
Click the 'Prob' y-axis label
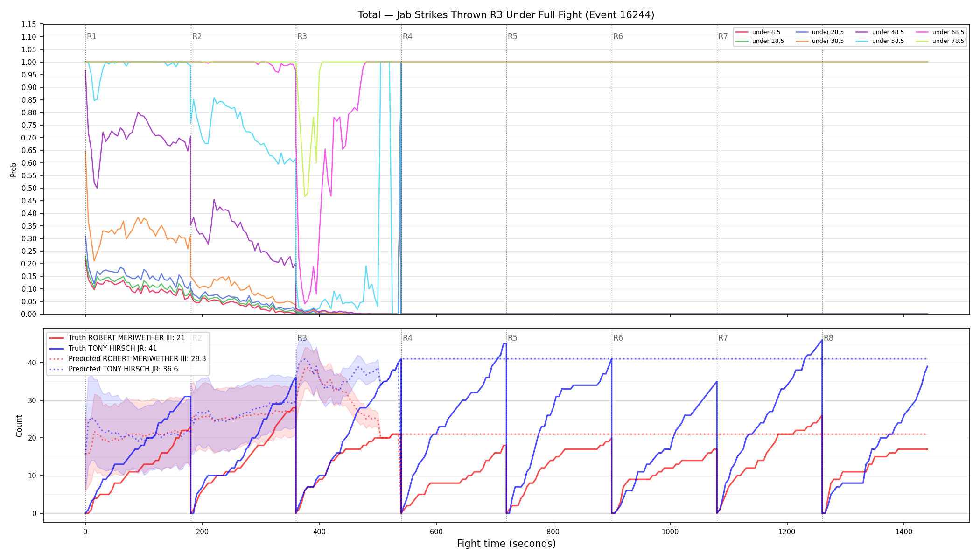[13, 169]
